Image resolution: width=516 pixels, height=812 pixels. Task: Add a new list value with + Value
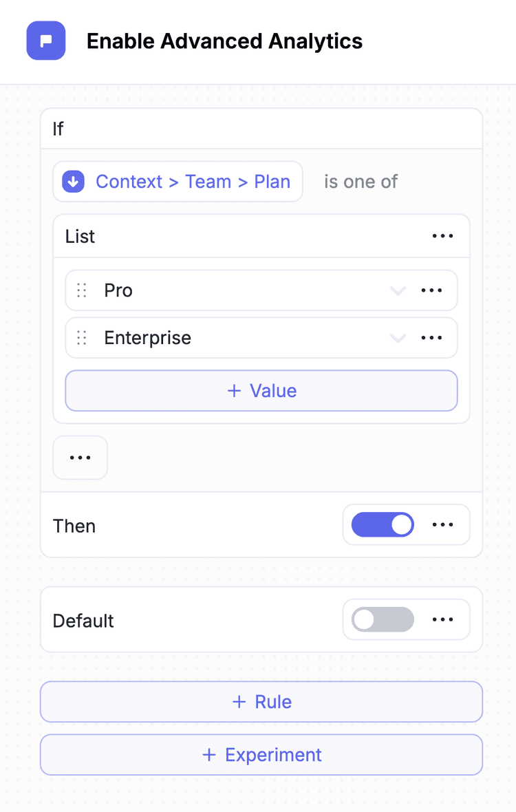[x=261, y=391]
